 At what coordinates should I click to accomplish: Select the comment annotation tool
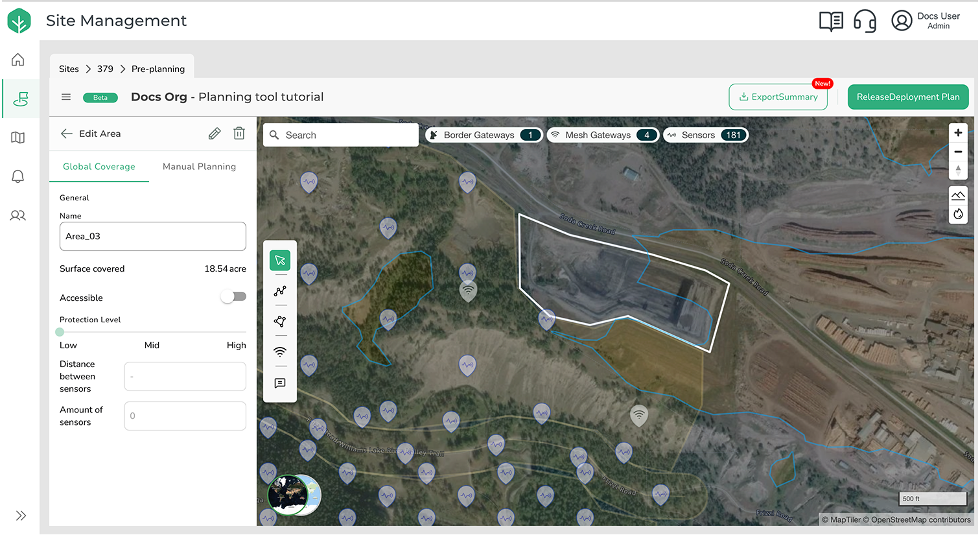(280, 383)
